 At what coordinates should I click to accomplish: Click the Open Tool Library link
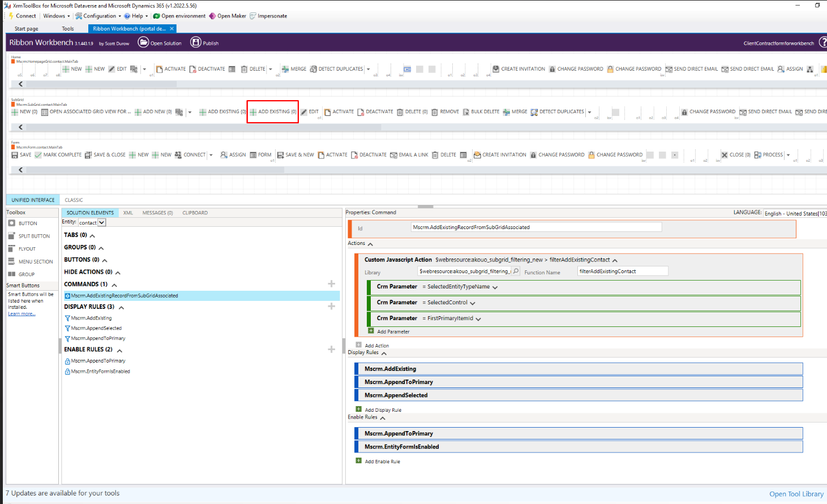tap(796, 493)
